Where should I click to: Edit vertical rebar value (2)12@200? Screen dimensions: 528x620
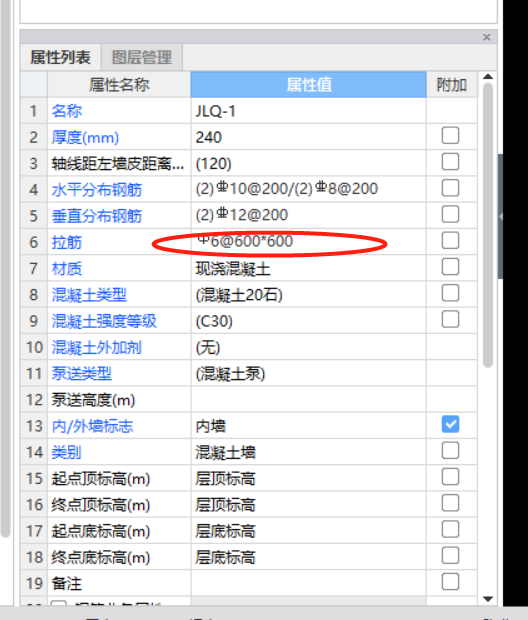point(308,215)
